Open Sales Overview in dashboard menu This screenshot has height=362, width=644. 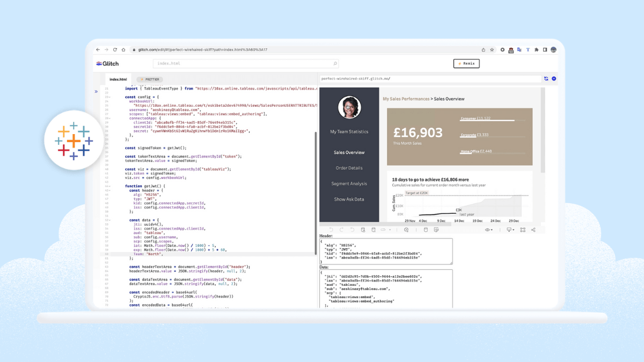349,152
